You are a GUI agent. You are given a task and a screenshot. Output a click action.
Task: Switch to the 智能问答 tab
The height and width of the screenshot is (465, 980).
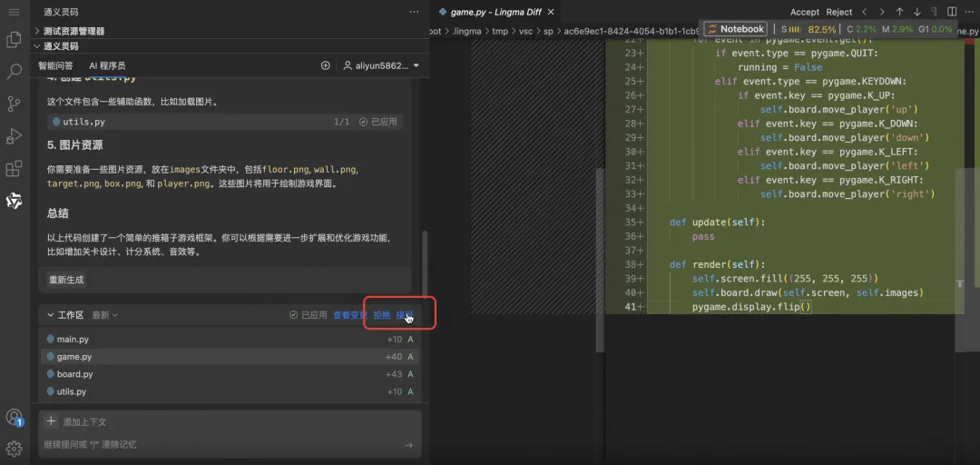[x=55, y=65]
